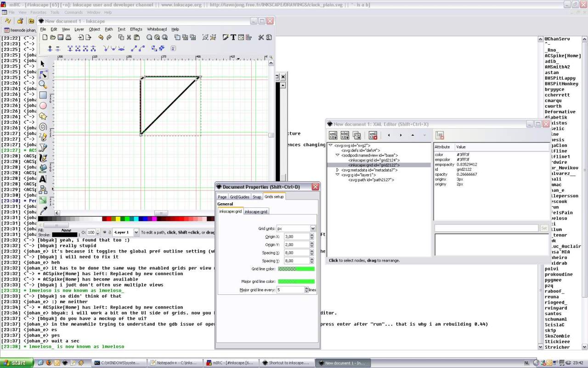This screenshot has height=368, width=588.
Task: Click the Major grid line color swatch
Action: pyautogui.click(x=296, y=281)
